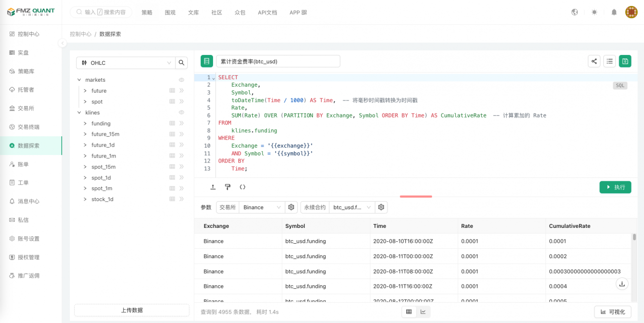
Task: Open API文档 in the top navigation
Action: click(268, 12)
